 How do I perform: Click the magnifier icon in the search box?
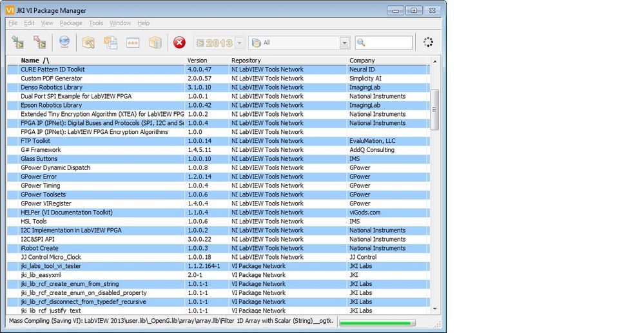click(361, 43)
